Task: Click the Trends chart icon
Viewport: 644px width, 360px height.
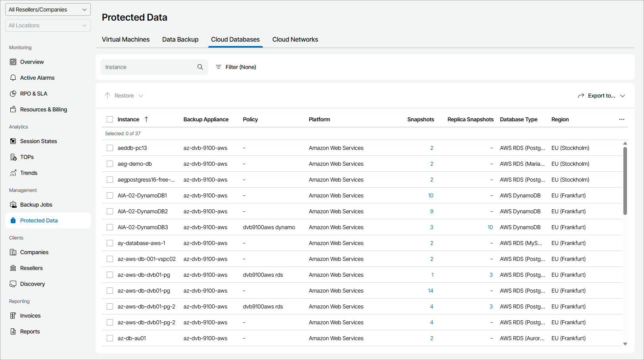Action: pos(13,173)
